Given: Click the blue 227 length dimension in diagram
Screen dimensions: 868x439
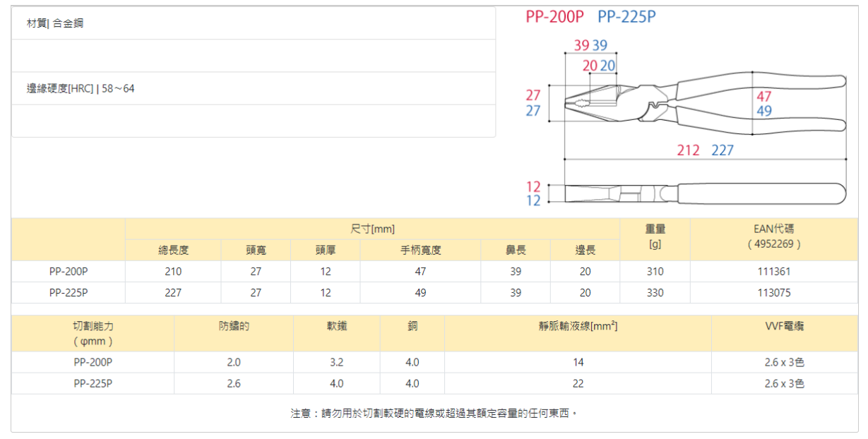Looking at the screenshot, I should point(723,150).
